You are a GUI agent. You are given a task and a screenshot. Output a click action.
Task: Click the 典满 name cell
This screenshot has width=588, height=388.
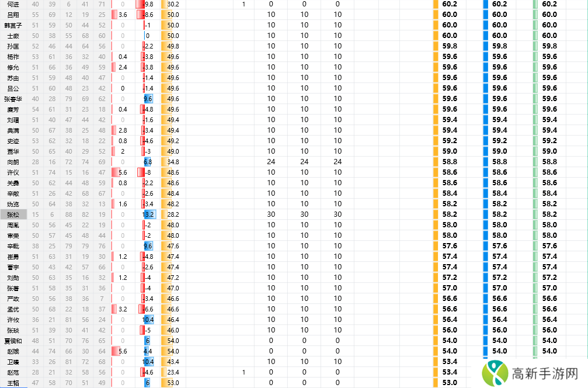[x=13, y=130]
